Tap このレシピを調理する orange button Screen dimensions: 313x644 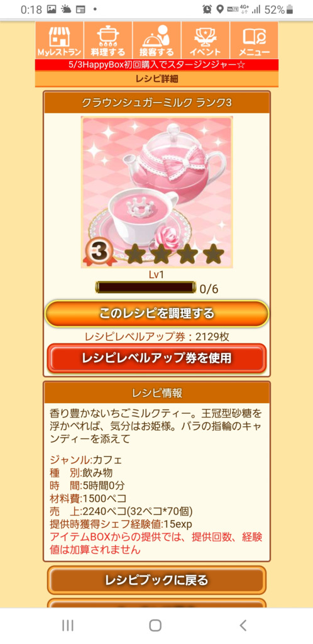pos(156,313)
